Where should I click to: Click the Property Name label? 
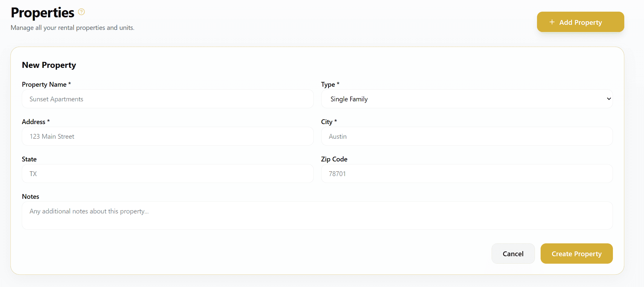[44, 85]
